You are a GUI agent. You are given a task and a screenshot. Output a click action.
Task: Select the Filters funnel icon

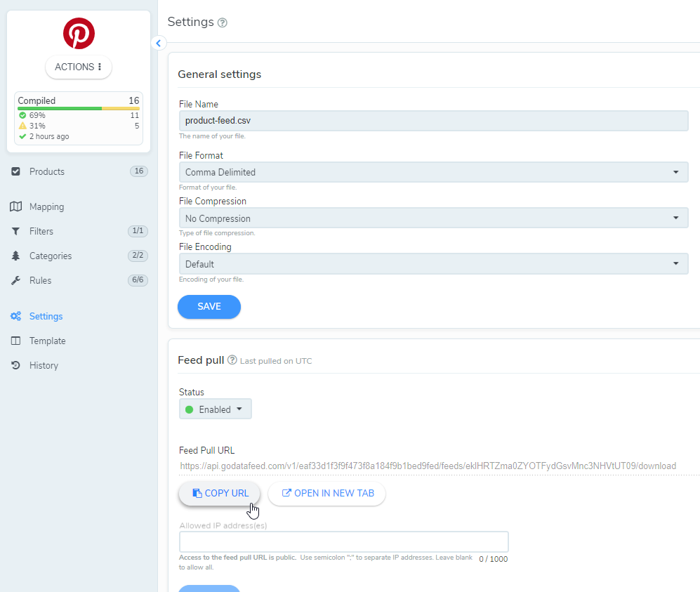pyautogui.click(x=17, y=231)
